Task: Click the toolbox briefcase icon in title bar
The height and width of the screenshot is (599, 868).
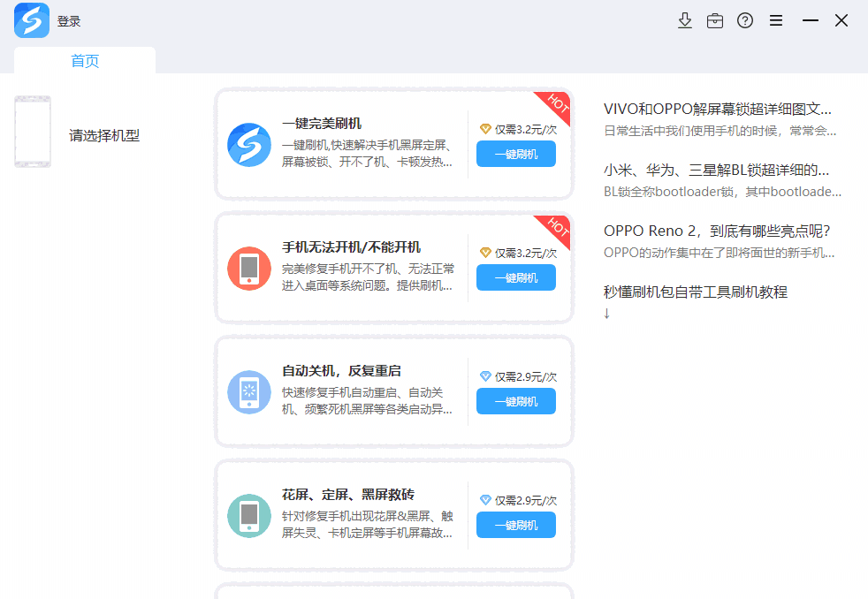Action: tap(715, 19)
